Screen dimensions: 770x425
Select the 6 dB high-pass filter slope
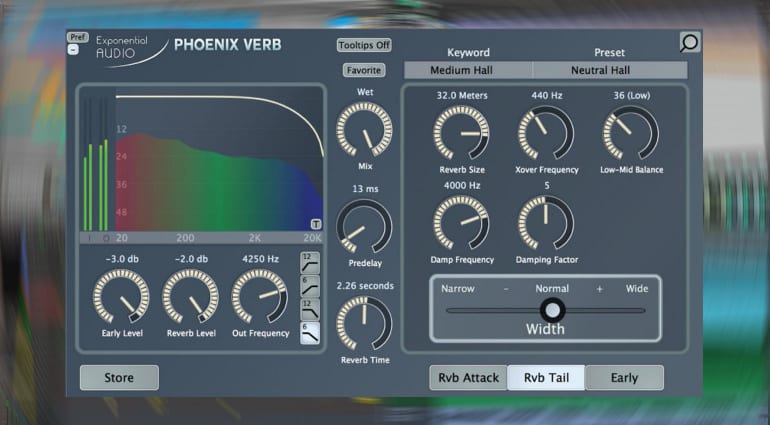point(309,288)
